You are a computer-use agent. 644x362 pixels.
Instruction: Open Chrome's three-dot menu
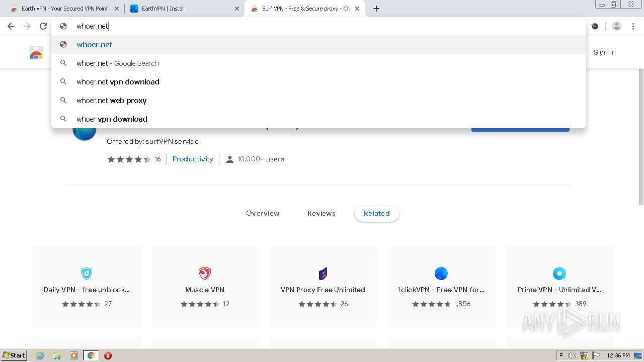pos(633,26)
